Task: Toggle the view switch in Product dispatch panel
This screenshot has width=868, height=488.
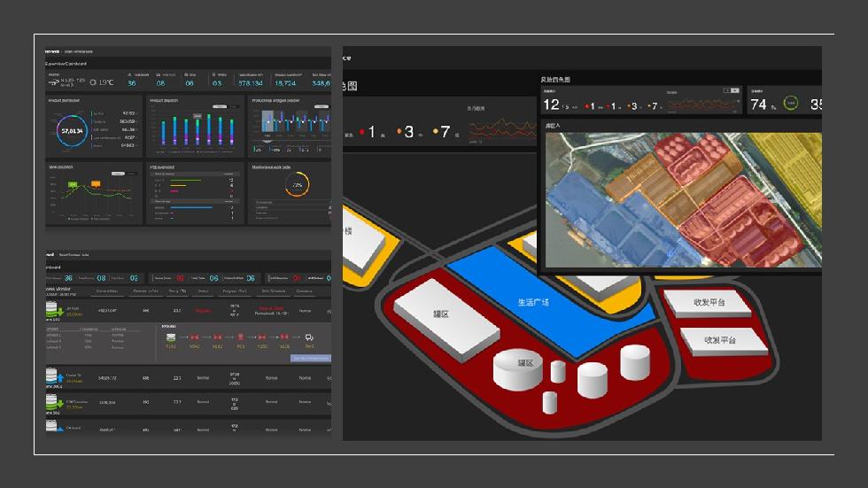Action: click(220, 106)
